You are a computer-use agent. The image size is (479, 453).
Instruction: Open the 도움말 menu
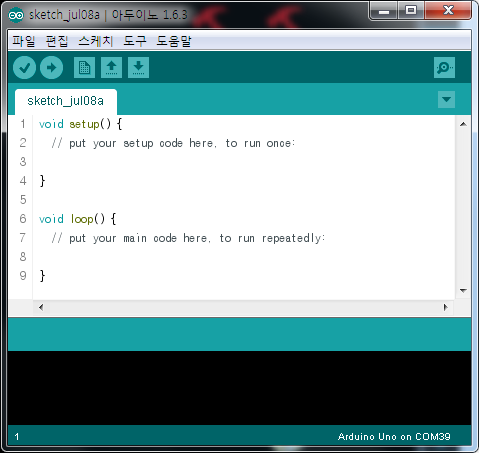(x=174, y=41)
